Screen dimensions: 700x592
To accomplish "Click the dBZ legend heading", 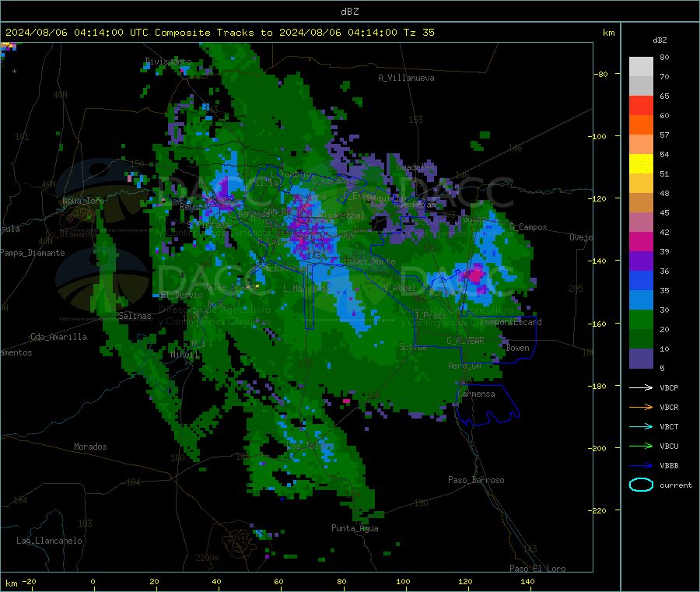I will coord(660,40).
